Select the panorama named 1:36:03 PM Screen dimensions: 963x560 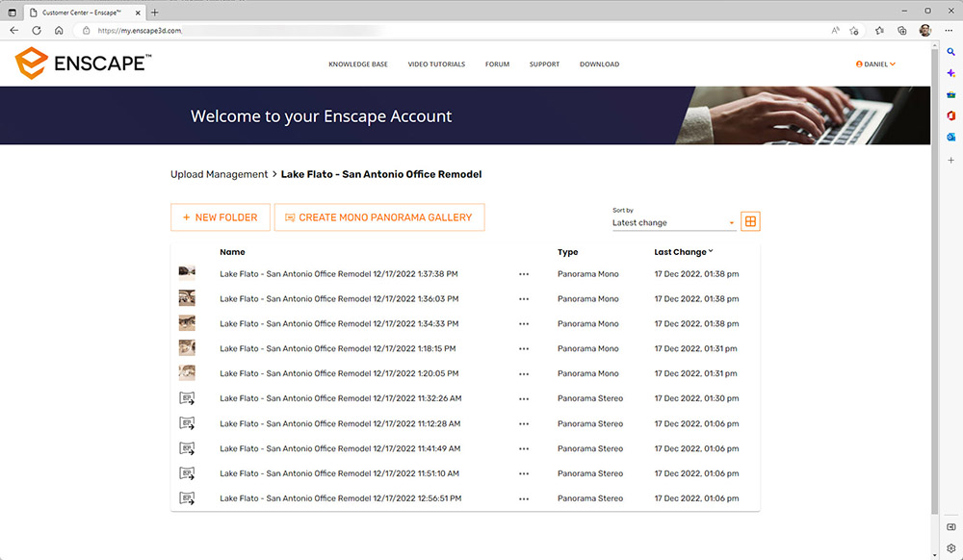(x=339, y=299)
